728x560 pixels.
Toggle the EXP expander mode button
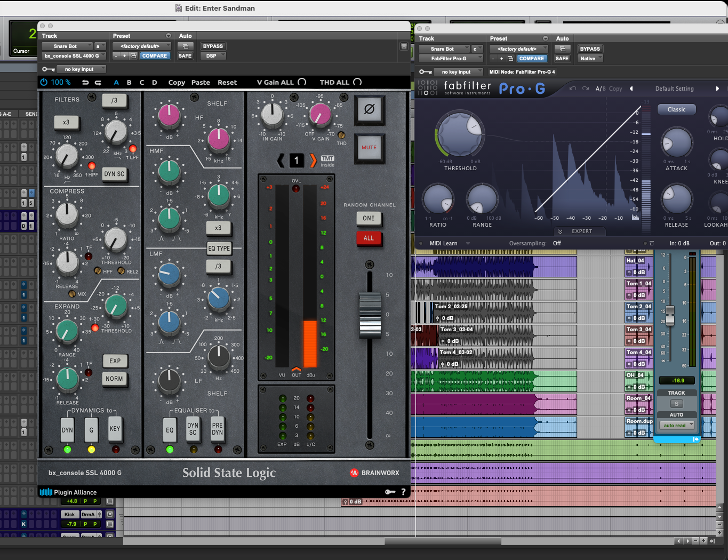(x=115, y=361)
